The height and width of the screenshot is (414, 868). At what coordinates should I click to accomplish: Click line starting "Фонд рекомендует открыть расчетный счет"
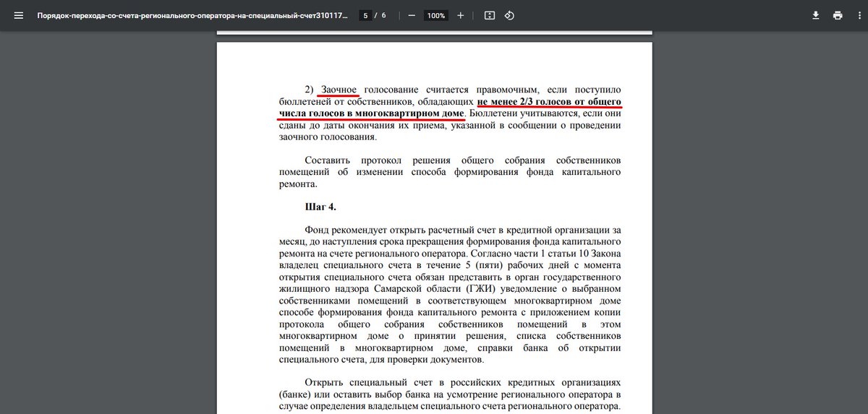pos(463,230)
